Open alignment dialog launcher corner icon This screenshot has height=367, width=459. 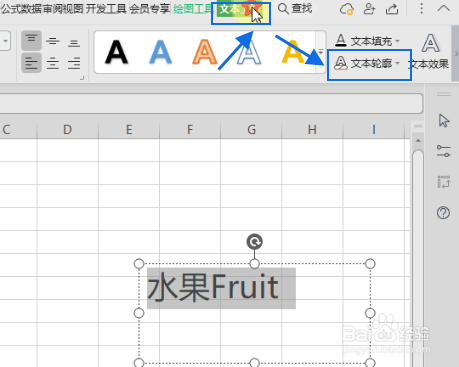pyautogui.click(x=82, y=78)
